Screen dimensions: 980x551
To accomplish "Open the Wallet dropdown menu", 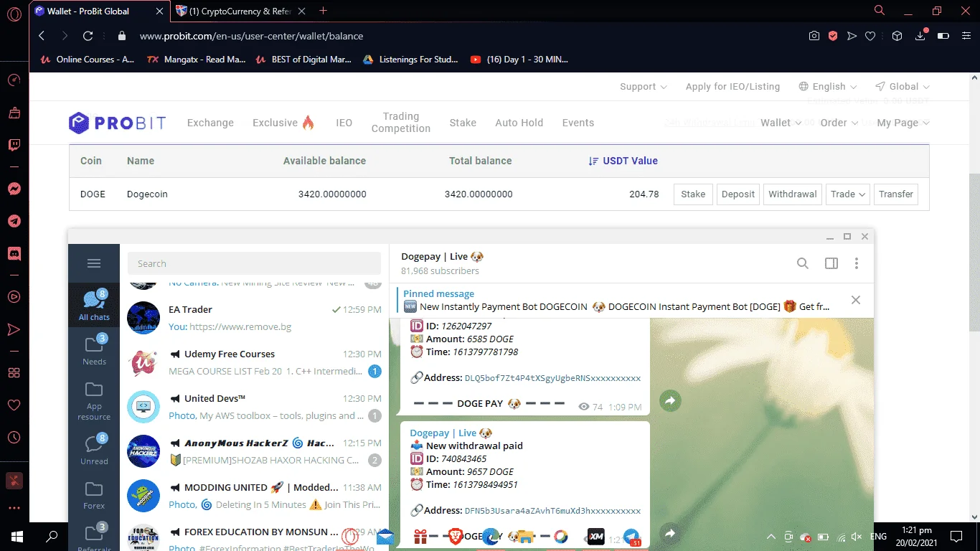I will click(x=781, y=123).
